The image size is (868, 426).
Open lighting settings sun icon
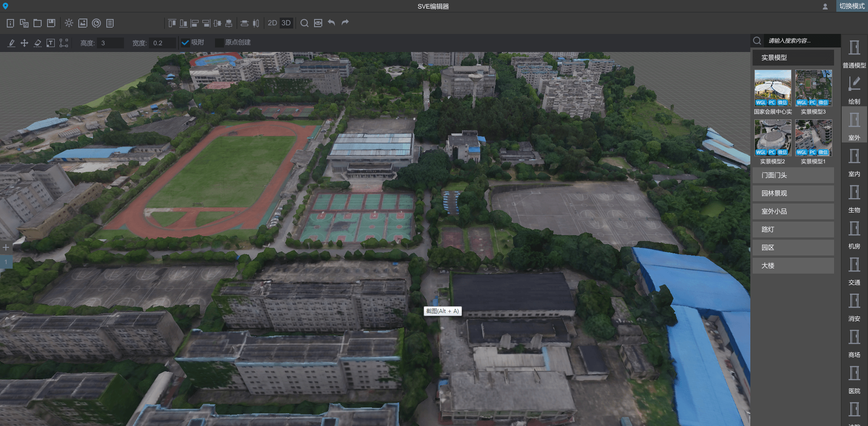(69, 23)
